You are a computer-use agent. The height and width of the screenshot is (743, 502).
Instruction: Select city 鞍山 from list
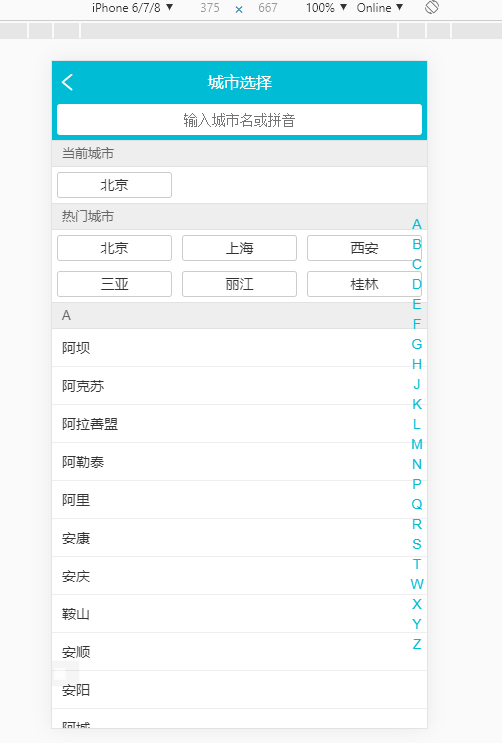click(x=239, y=614)
